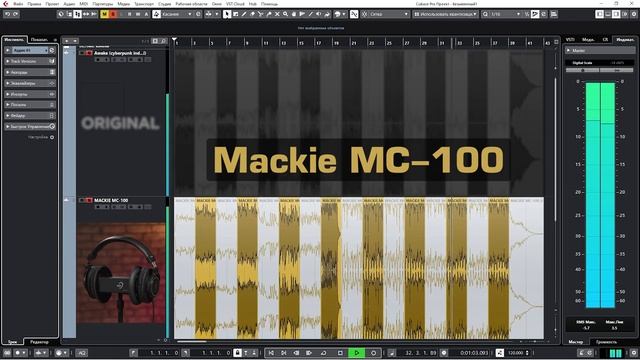This screenshot has height=360, width=640.
Task: Click the Go to Left Locator transport button
Action: coord(271,353)
